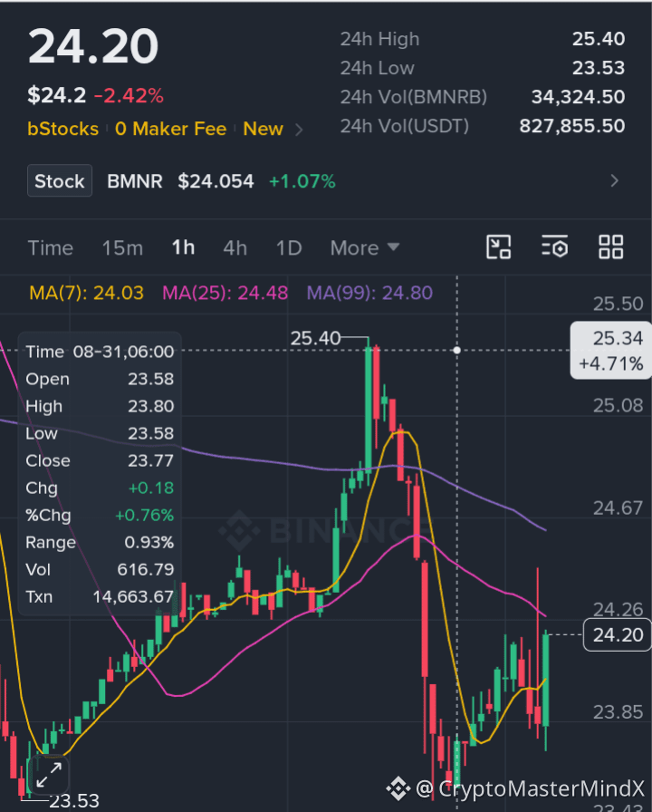Tap the Stock badge button
This screenshot has width=652, height=812.
click(60, 180)
